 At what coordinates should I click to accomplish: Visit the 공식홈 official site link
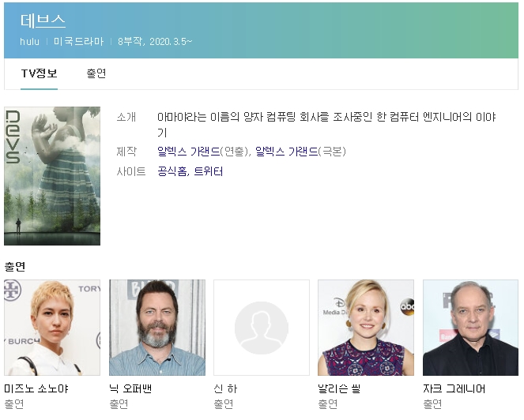tap(172, 171)
